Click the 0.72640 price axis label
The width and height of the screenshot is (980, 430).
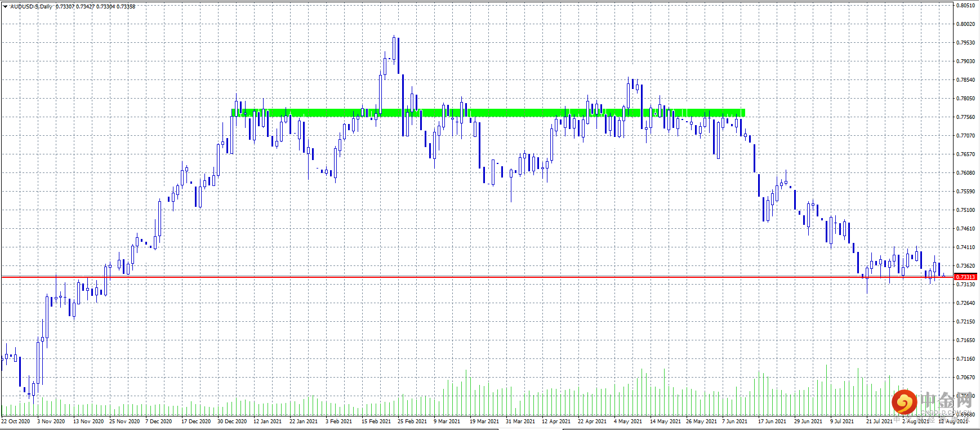[965, 303]
